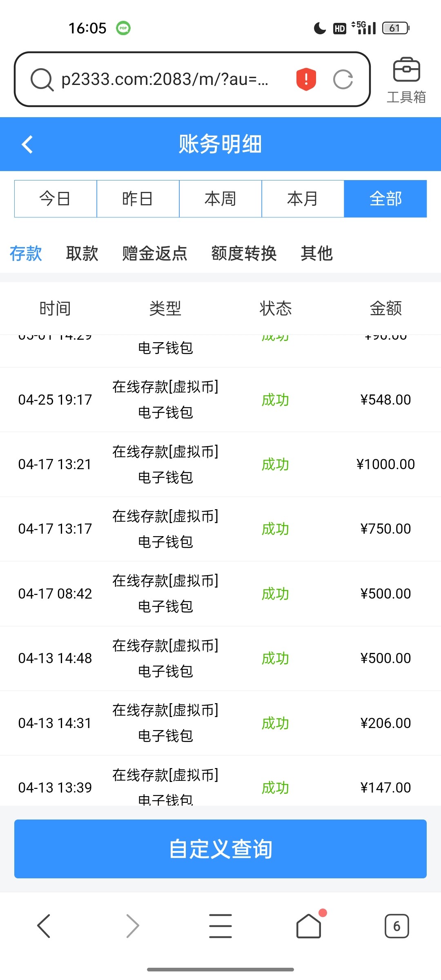This screenshot has width=441, height=980.
Task: Tap the browser forward navigation arrow
Action: [133, 926]
